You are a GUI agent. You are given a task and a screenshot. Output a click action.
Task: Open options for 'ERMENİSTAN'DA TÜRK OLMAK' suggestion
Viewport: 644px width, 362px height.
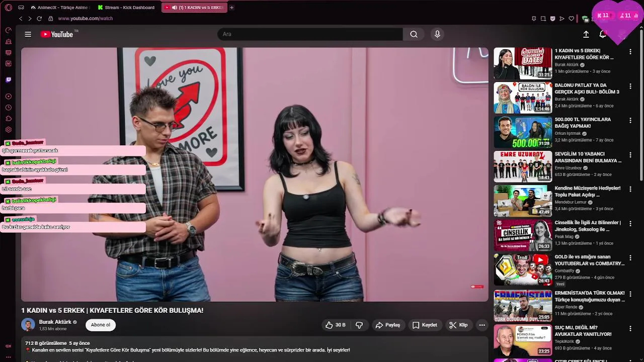click(630, 294)
